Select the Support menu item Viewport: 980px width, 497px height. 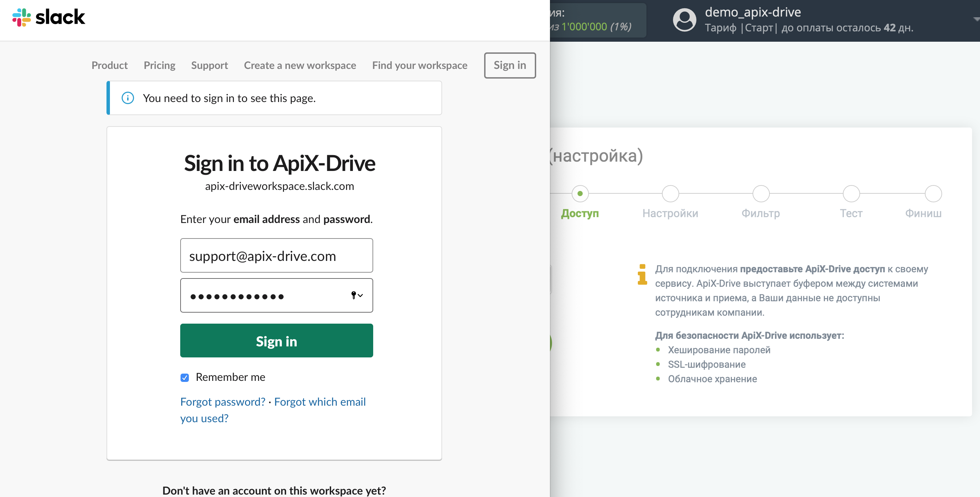pos(209,65)
